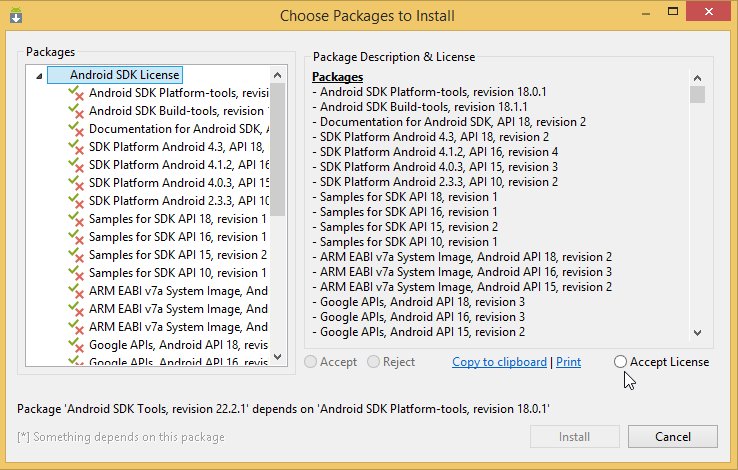This screenshot has height=470, width=738.
Task: Select the Reject radio button
Action: pyautogui.click(x=373, y=362)
